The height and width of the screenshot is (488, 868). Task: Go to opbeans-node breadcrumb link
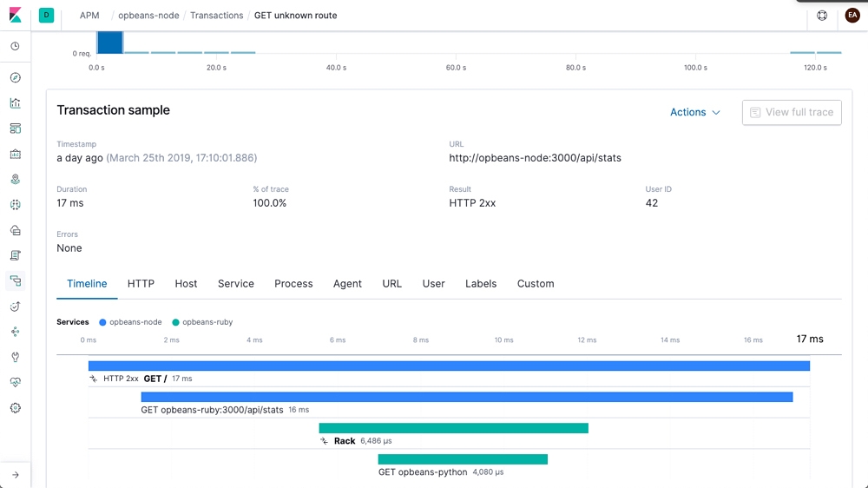point(148,16)
